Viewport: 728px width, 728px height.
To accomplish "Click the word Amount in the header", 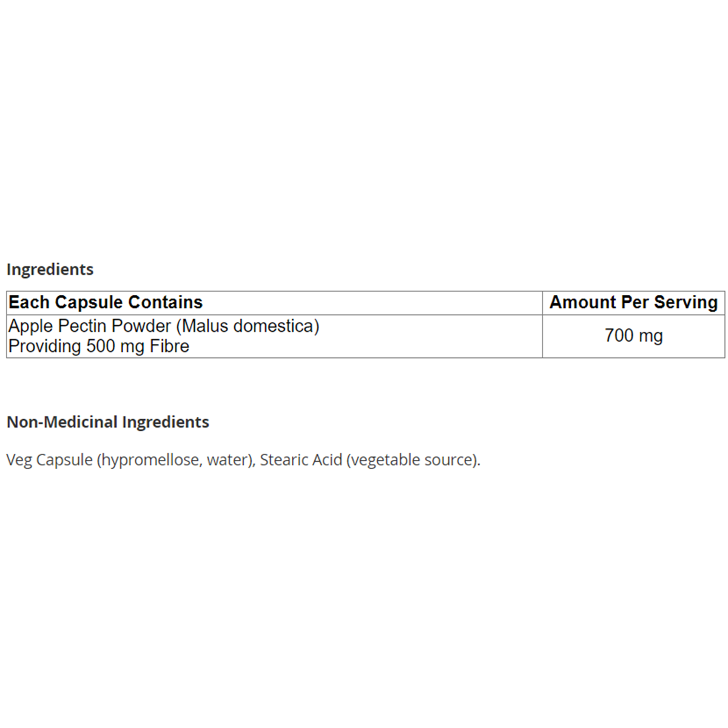I will pyautogui.click(x=581, y=302).
